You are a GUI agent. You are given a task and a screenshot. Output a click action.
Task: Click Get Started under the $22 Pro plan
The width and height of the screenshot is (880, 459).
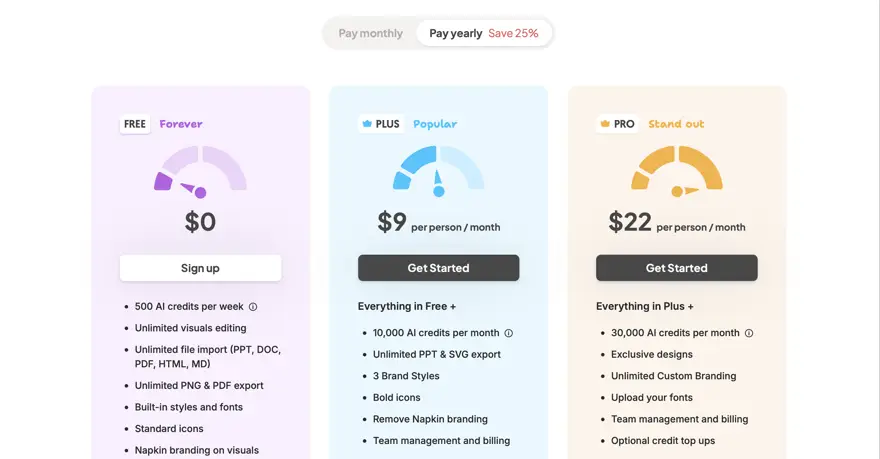coord(677,268)
